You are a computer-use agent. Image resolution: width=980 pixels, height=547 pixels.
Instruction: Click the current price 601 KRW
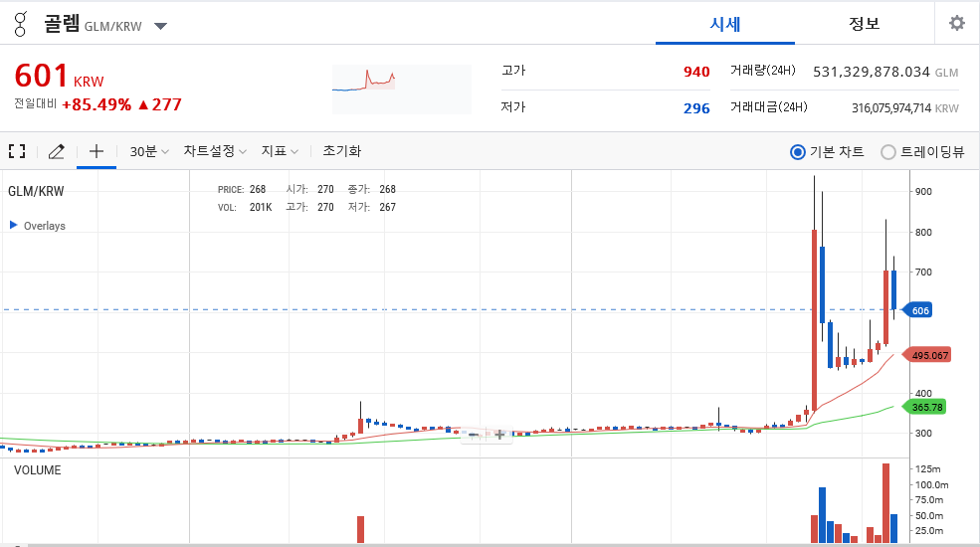60,77
